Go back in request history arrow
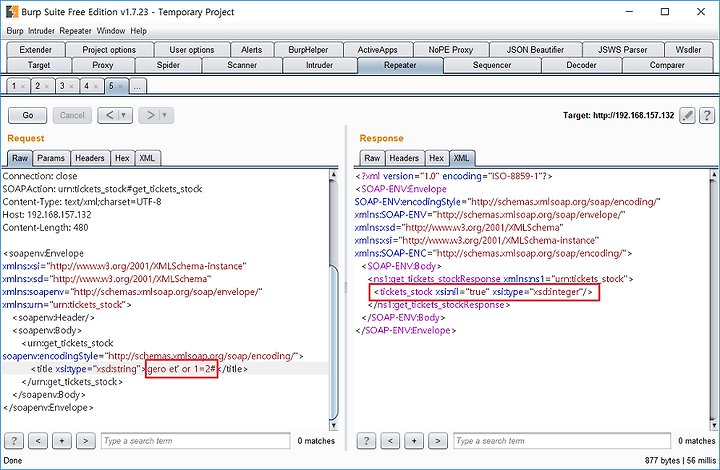 pos(109,115)
